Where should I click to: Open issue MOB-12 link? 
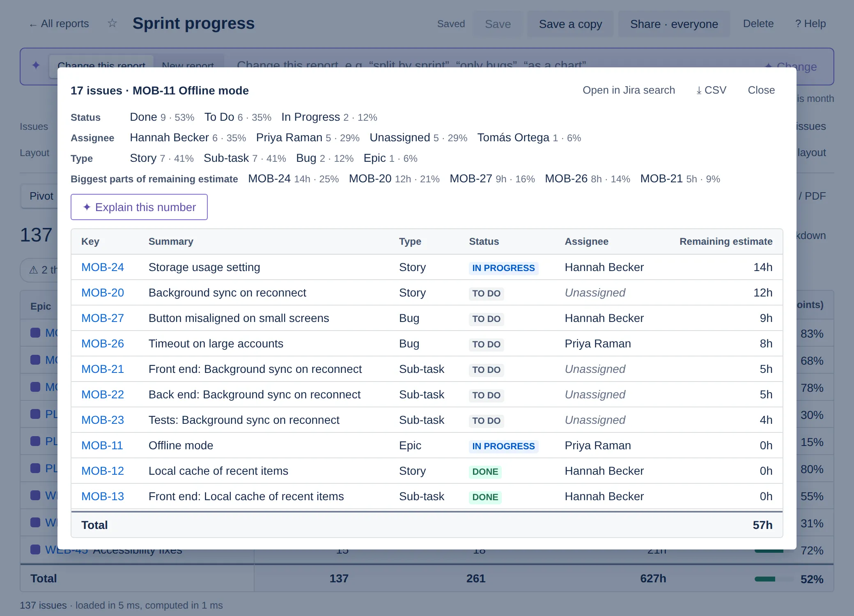[x=103, y=471]
